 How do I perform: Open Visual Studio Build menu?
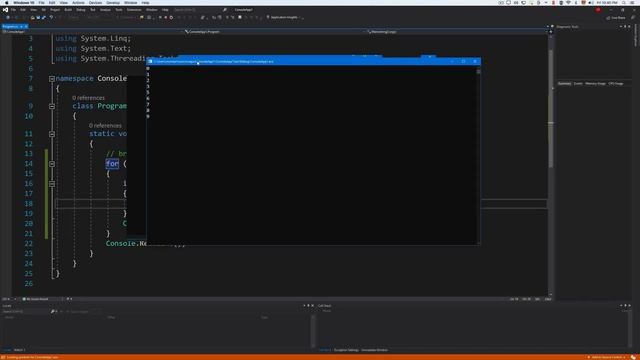[x=68, y=9]
